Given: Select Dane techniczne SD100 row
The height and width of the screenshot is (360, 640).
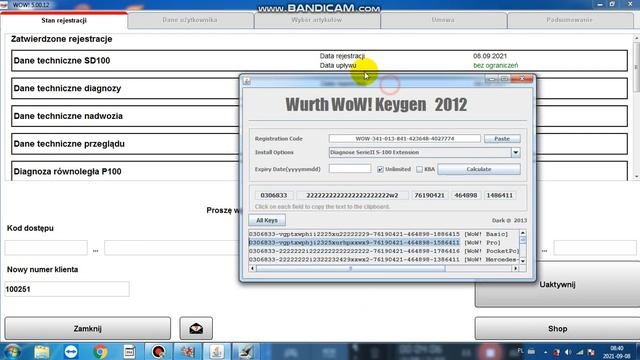Looking at the screenshot, I should 320,60.
